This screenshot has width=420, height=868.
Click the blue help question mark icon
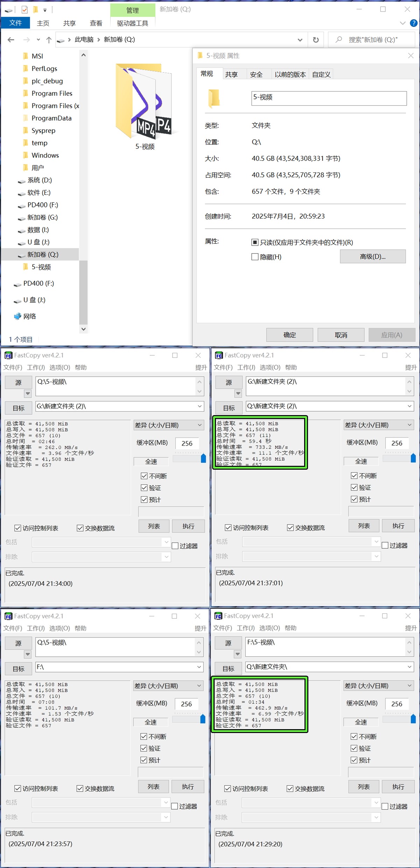(413, 23)
